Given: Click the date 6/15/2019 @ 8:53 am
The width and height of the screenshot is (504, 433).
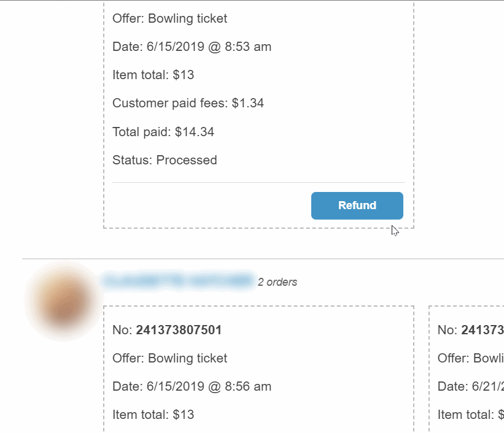Looking at the screenshot, I should point(192,47).
